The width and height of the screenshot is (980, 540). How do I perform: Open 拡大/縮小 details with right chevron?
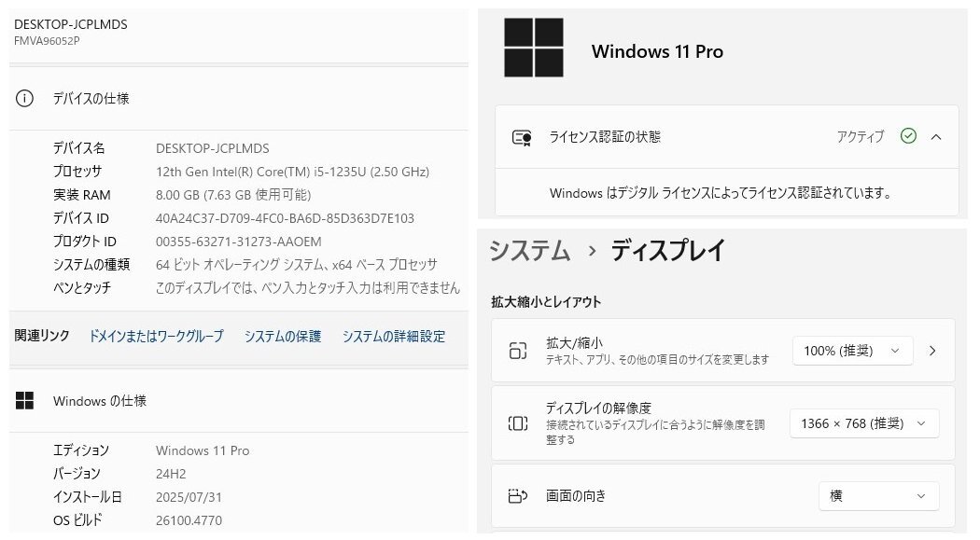tap(932, 351)
